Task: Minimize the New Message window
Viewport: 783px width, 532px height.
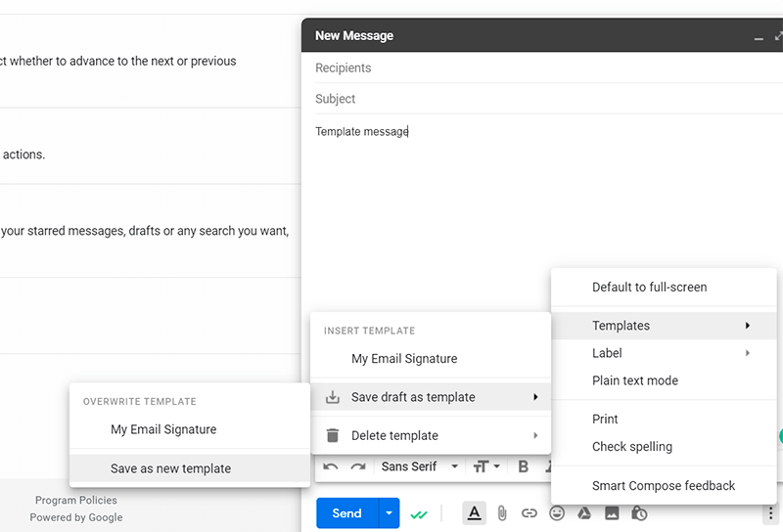Action: coord(759,37)
